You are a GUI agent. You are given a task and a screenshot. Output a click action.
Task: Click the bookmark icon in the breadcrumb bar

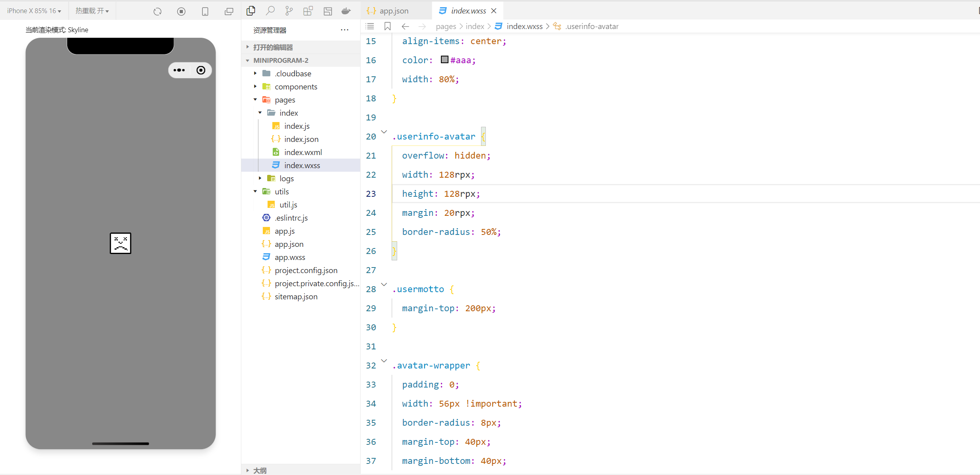point(388,26)
